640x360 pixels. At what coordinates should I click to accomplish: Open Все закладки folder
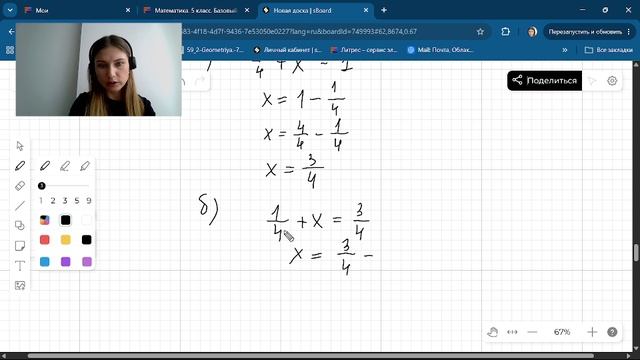pos(609,50)
